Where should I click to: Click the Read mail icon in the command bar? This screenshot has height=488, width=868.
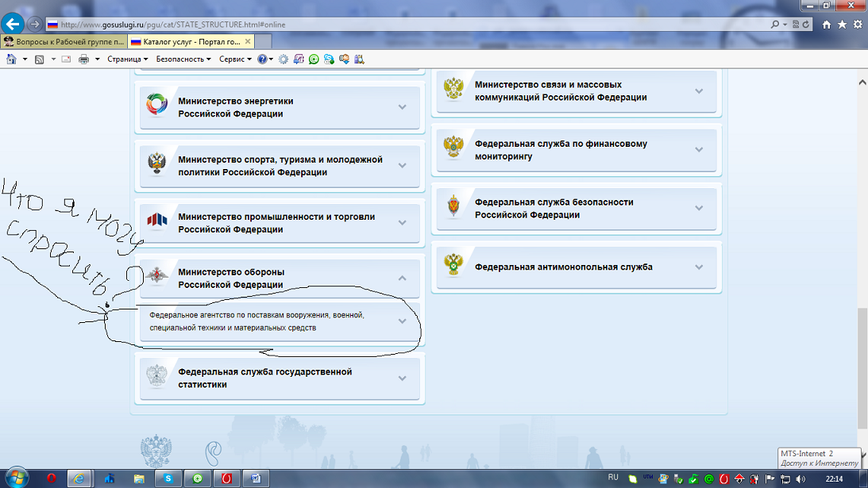coord(66,59)
